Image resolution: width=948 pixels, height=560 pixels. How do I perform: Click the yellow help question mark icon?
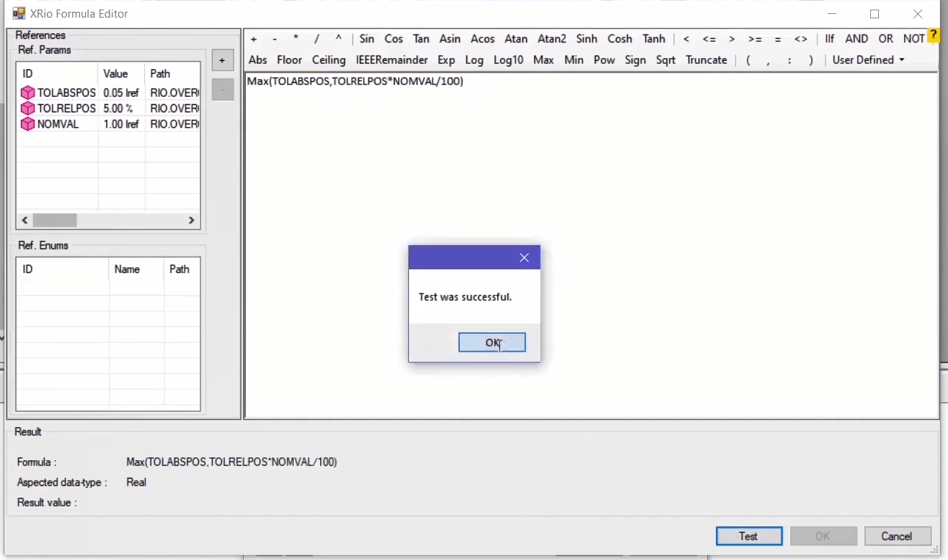pyautogui.click(x=933, y=34)
